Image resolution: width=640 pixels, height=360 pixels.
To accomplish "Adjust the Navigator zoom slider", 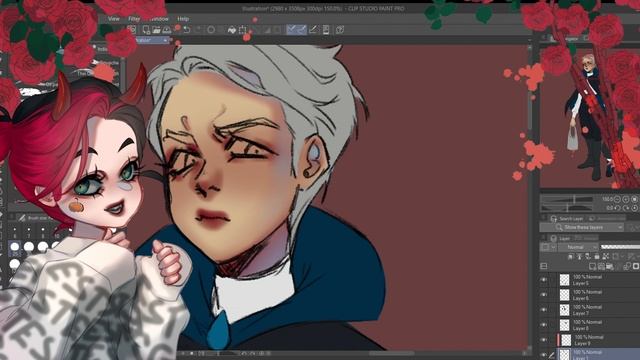I will [567, 199].
